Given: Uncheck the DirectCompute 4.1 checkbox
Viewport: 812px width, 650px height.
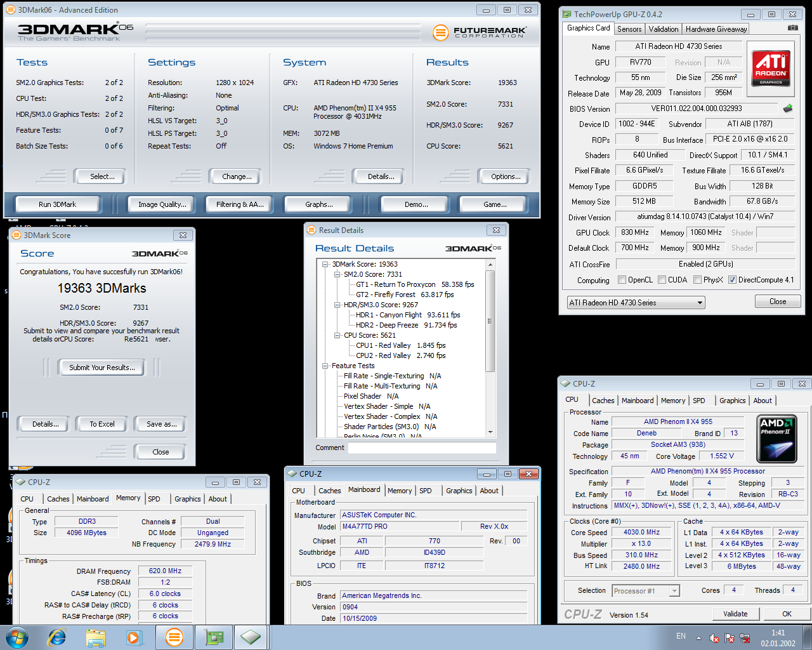Looking at the screenshot, I should click(x=732, y=280).
